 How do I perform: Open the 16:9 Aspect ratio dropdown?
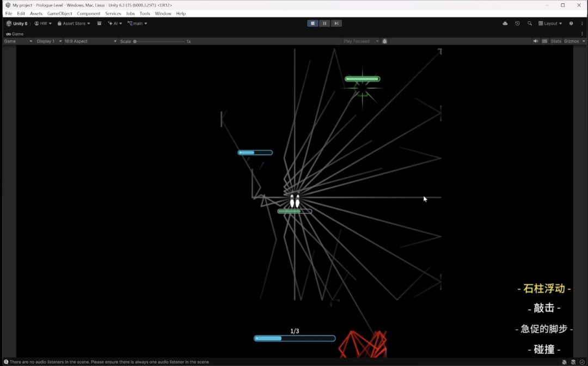(x=90, y=41)
